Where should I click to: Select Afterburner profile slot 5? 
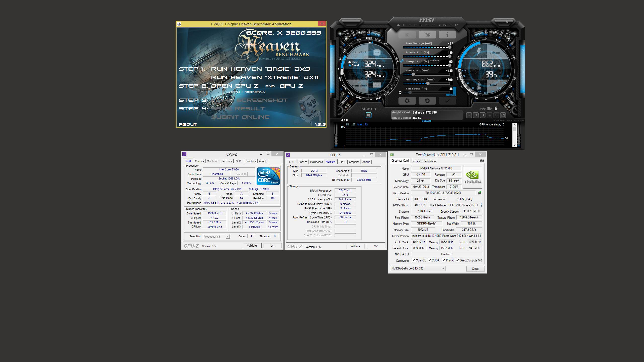(496, 115)
